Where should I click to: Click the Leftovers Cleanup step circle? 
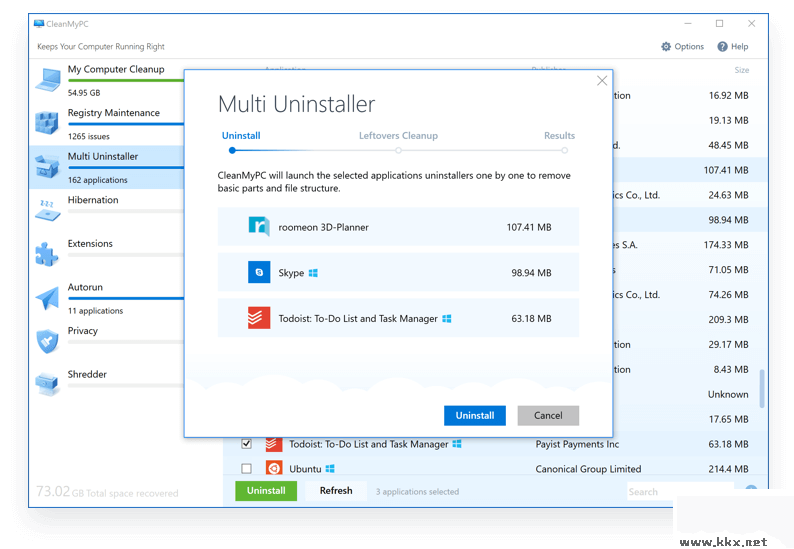[x=399, y=150]
